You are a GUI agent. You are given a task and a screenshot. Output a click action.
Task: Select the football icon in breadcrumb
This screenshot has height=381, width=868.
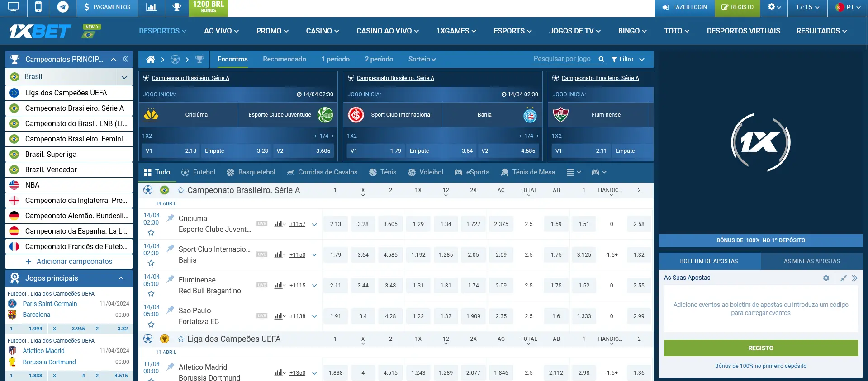tap(175, 59)
